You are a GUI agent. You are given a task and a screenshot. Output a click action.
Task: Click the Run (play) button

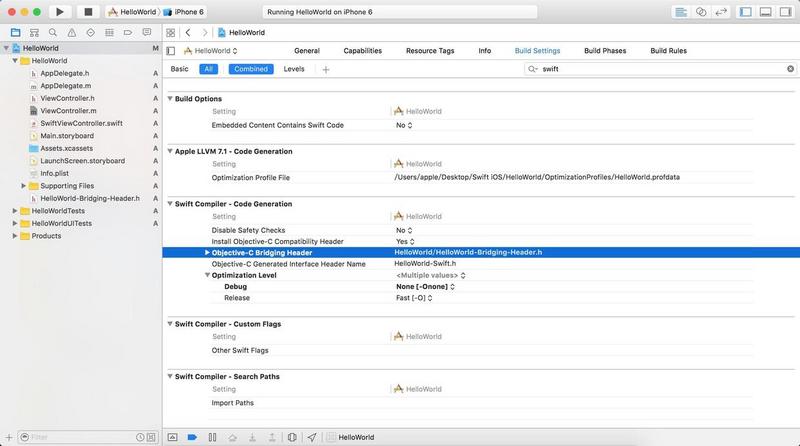click(59, 12)
